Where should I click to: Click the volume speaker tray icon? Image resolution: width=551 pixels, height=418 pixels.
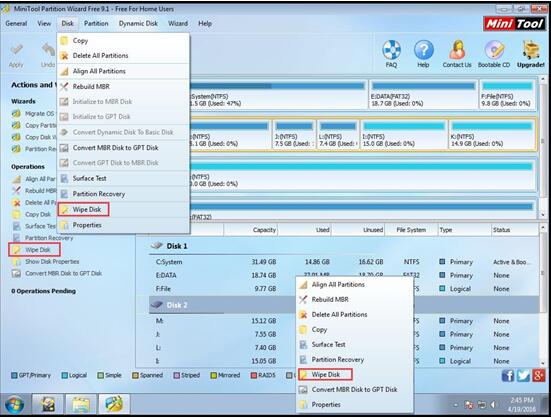[x=492, y=405]
